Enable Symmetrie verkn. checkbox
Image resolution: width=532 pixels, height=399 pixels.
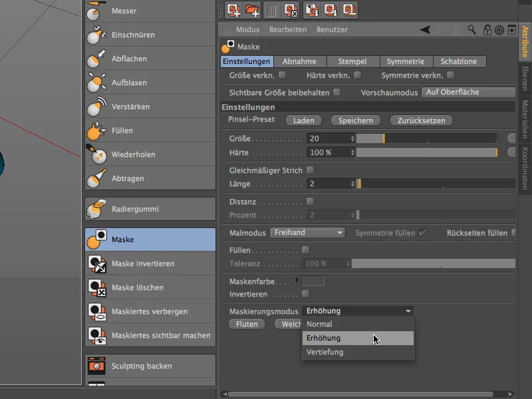pos(451,74)
